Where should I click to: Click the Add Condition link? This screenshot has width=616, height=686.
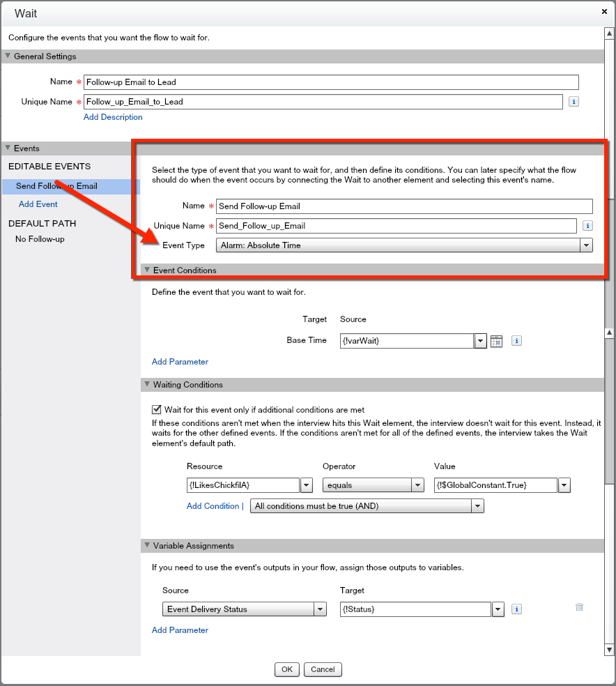pos(213,506)
